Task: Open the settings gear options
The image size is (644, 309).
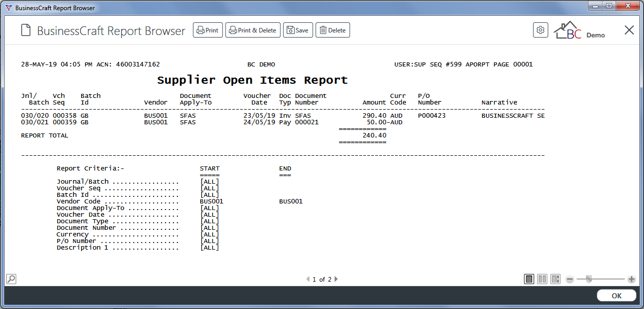Action: 541,30
